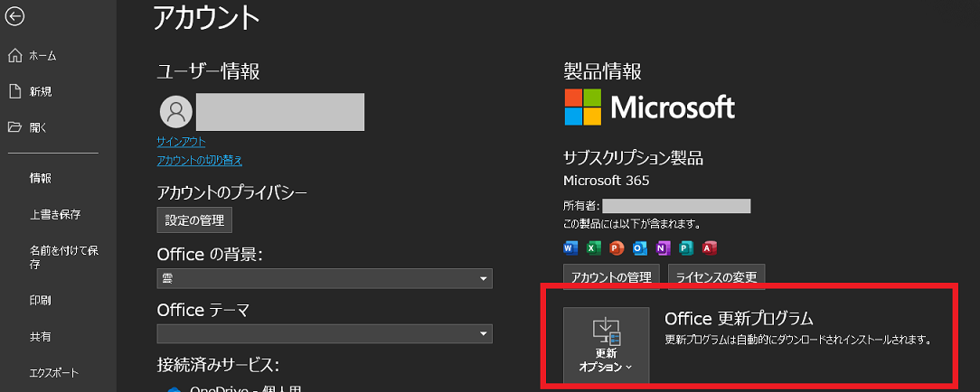Click the サインアウト link
The width and height of the screenshot is (980, 392).
(181, 142)
